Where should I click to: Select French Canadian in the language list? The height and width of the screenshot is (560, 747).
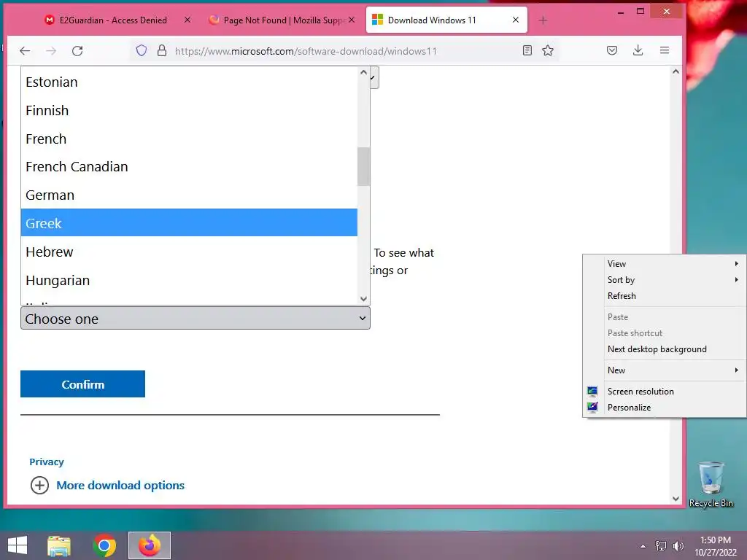(x=189, y=167)
